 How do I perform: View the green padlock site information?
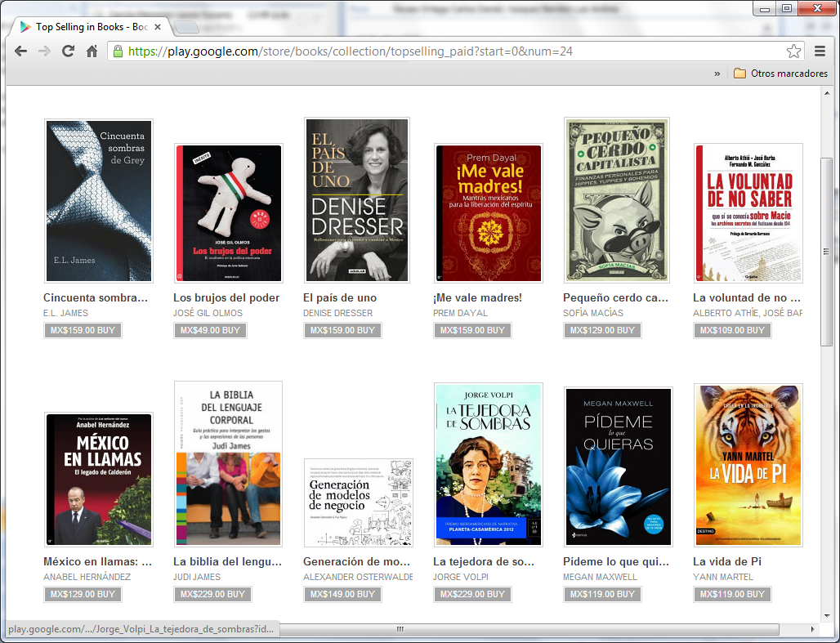[118, 51]
